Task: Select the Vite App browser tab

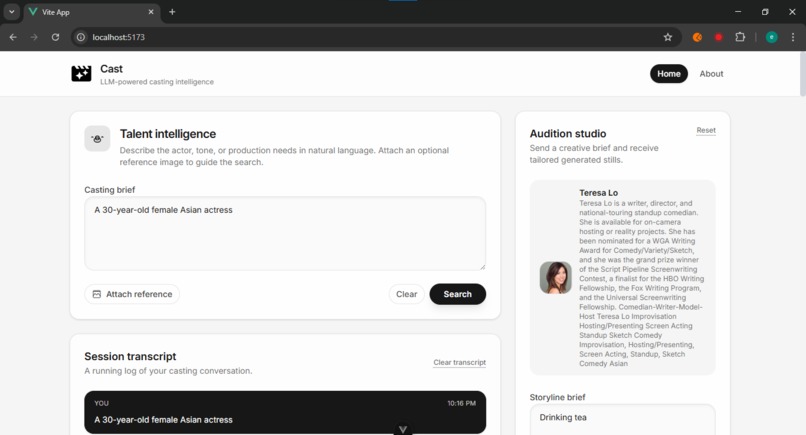Action: [x=91, y=12]
